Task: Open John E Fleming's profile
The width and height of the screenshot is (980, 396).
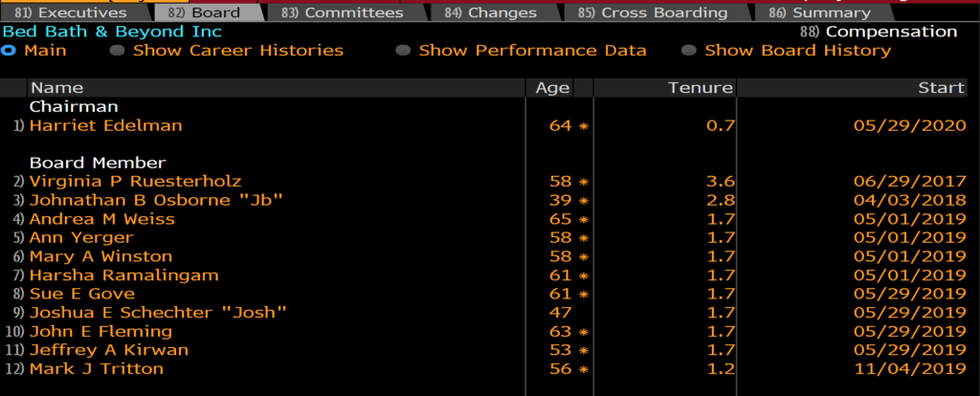Action: pos(100,332)
